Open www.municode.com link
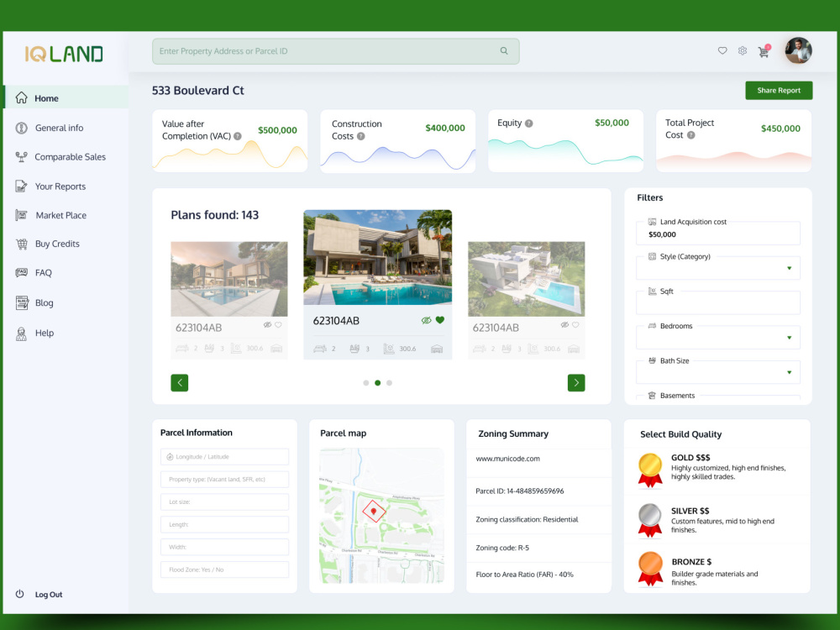840x630 pixels. pos(508,459)
